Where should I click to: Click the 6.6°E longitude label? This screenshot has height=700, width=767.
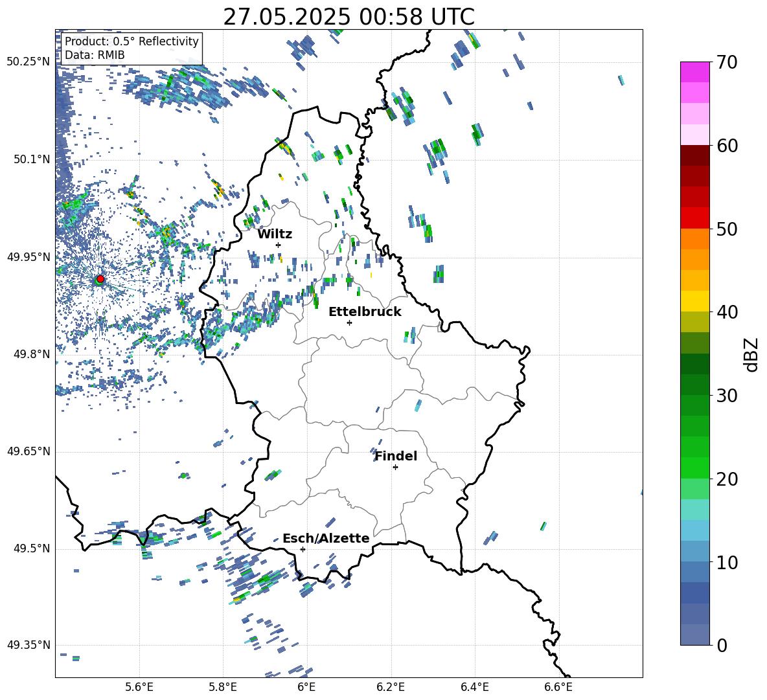tap(558, 687)
